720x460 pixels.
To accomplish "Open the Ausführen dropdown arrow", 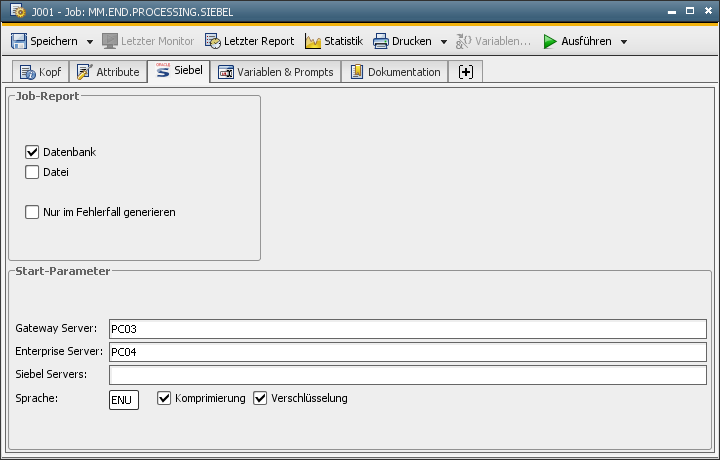I will [624, 42].
